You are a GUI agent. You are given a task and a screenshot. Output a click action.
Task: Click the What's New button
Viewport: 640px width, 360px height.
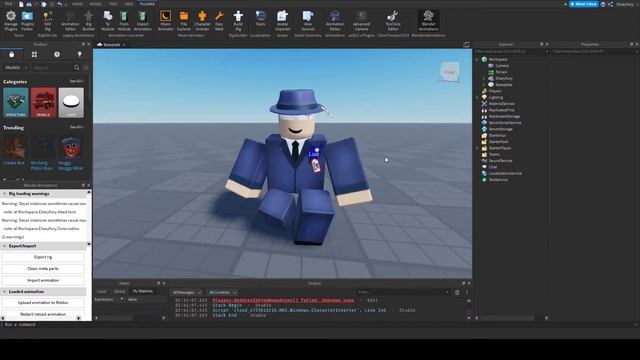[584, 4]
